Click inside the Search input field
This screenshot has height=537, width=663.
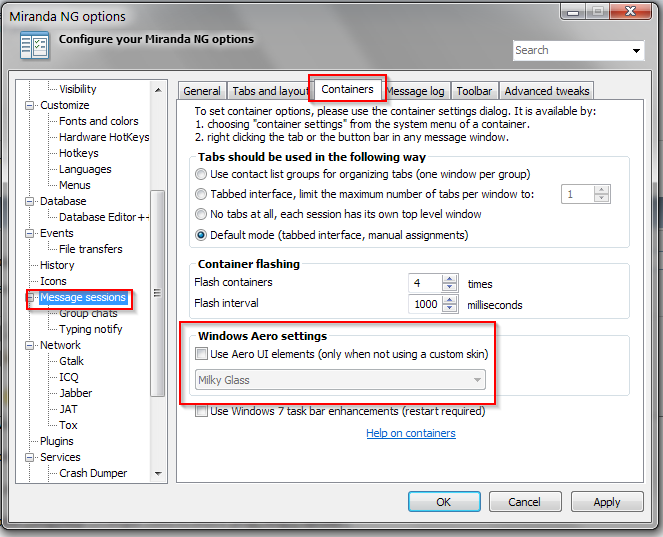571,50
